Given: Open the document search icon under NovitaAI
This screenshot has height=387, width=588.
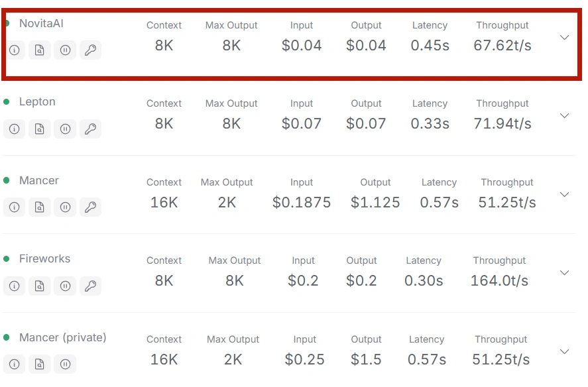Looking at the screenshot, I should 40,50.
